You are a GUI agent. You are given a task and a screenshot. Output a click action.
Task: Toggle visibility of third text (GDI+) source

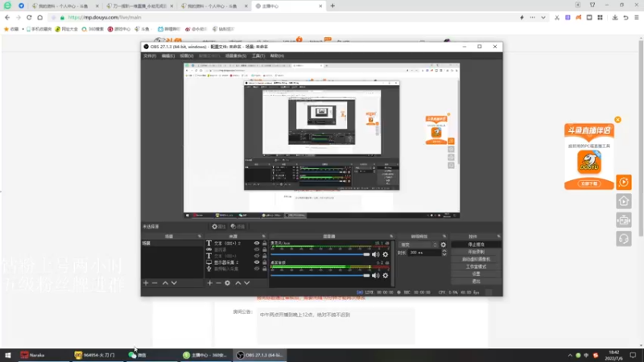(257, 256)
